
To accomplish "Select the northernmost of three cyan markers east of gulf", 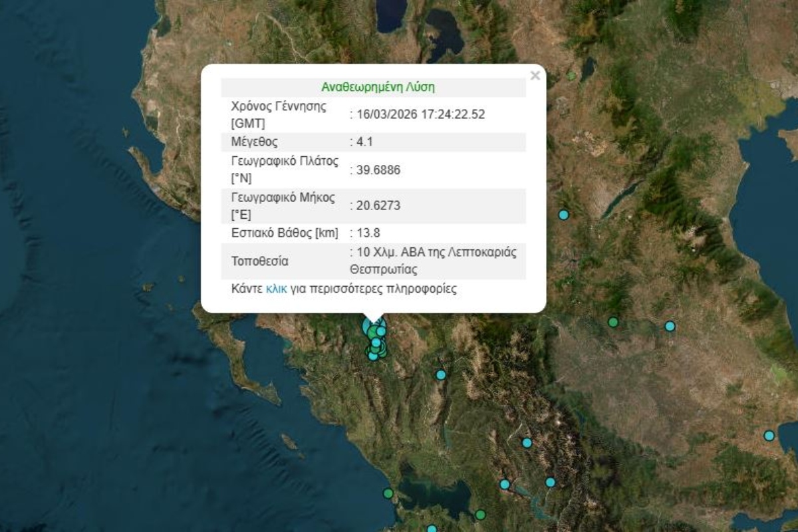I will 527,443.
